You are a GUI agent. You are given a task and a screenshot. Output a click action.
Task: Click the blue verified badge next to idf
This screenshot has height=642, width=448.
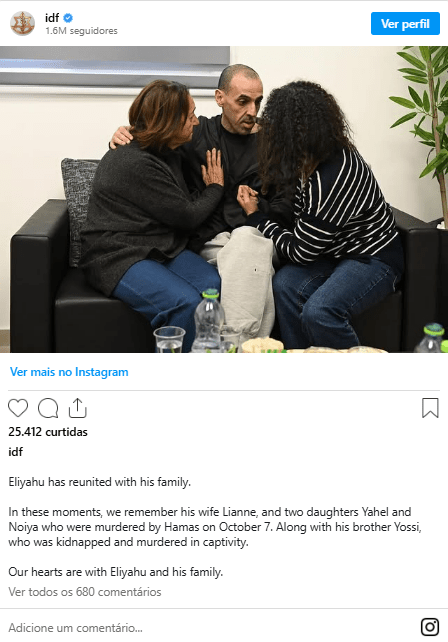(68, 18)
